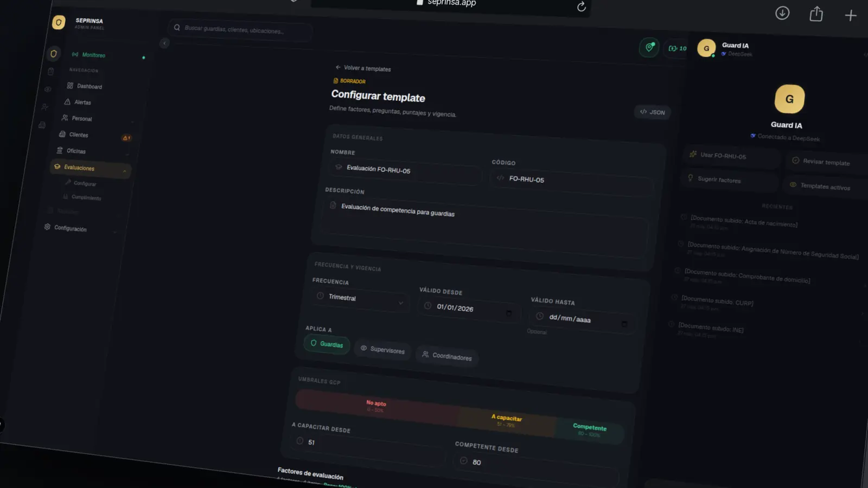Open recent item Documento subido: INE
The image size is (868, 488).
point(710,328)
